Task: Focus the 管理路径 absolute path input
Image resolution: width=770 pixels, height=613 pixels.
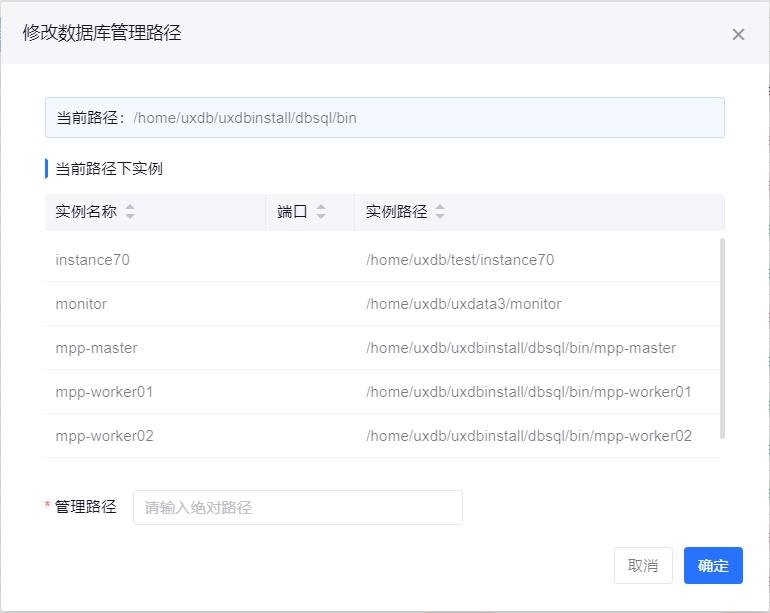Action: coord(298,507)
